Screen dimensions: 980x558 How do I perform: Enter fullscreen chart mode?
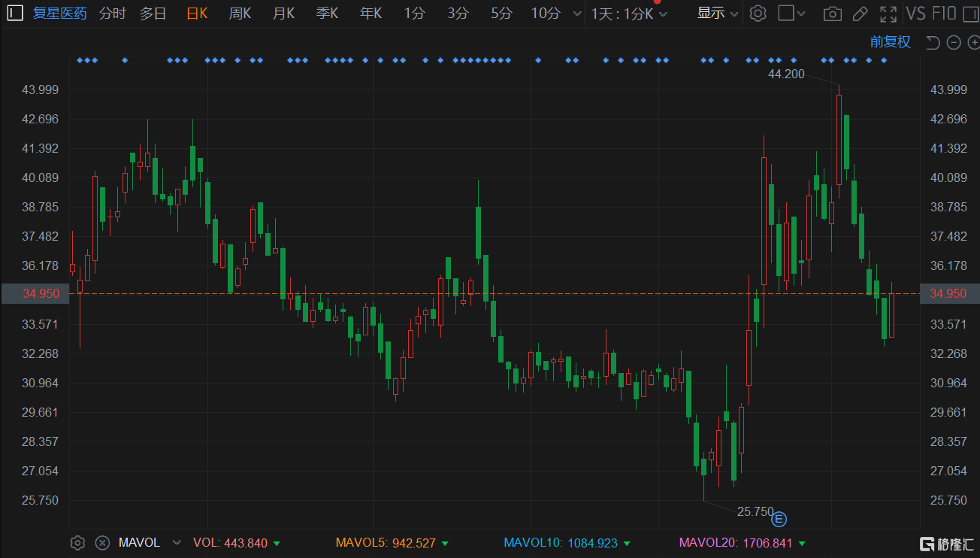tap(888, 14)
